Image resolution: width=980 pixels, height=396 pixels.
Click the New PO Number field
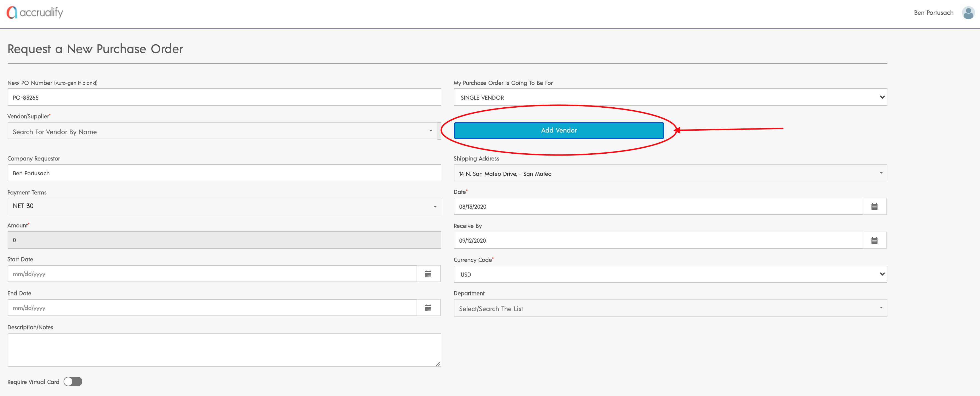(224, 97)
